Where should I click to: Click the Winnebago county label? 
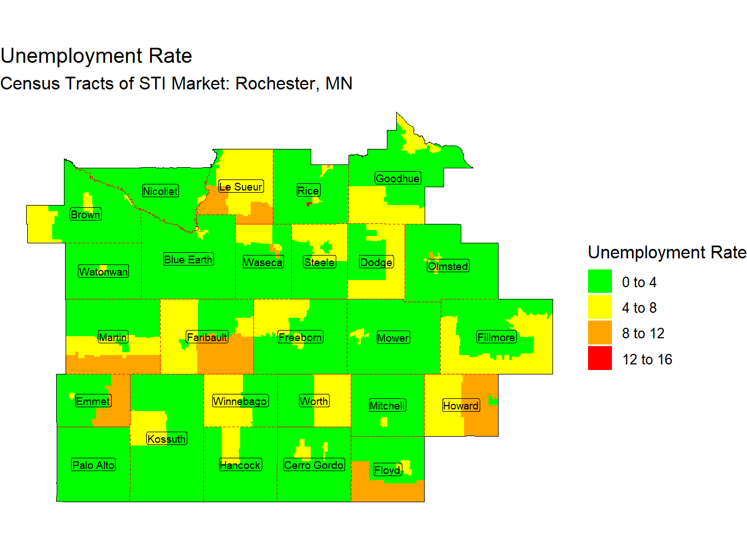click(240, 401)
